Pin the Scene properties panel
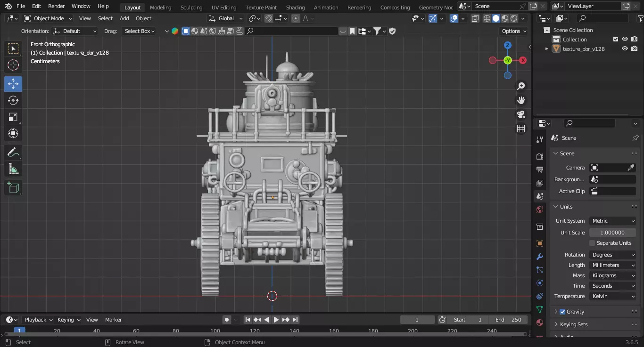This screenshot has width=644, height=347. point(635,138)
